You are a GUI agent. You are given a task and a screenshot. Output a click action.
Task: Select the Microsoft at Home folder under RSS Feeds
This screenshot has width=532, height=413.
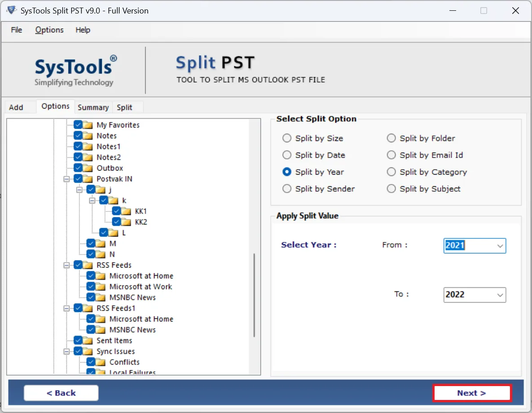tap(141, 276)
